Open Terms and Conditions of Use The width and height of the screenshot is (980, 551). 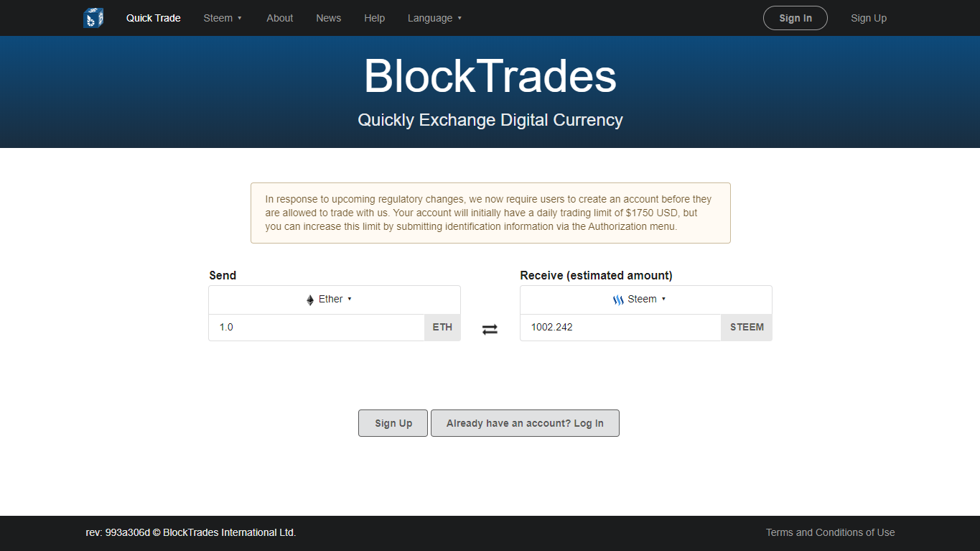click(831, 532)
